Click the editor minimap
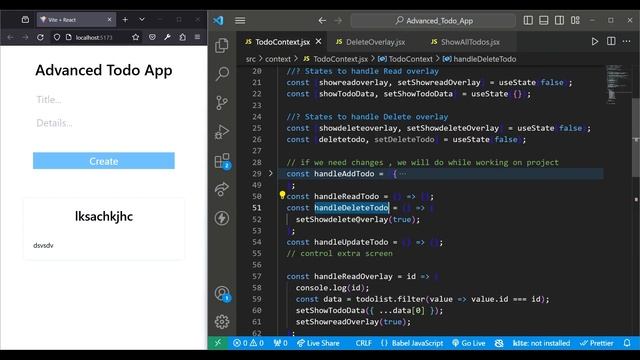The height and width of the screenshot is (360, 640). [617, 84]
